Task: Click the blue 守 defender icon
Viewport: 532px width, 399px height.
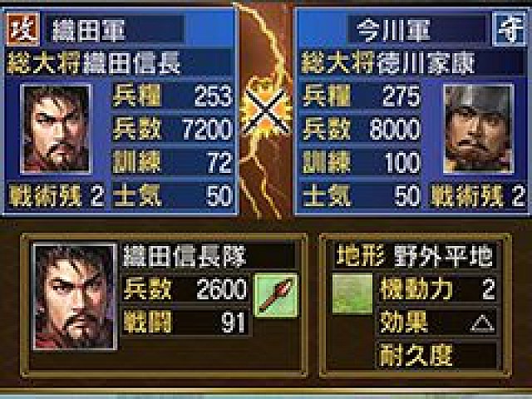Action: pyautogui.click(x=510, y=30)
